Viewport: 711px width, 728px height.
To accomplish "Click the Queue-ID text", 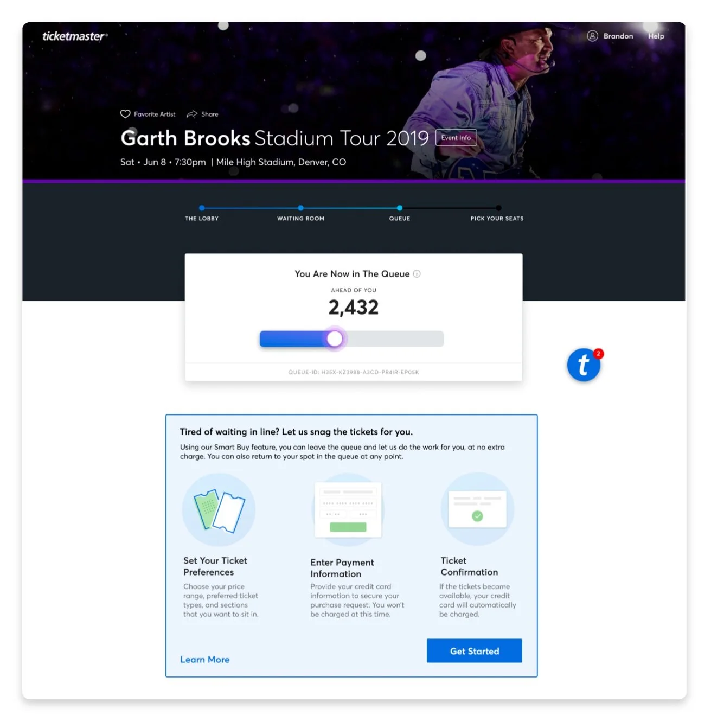I will pos(354,372).
